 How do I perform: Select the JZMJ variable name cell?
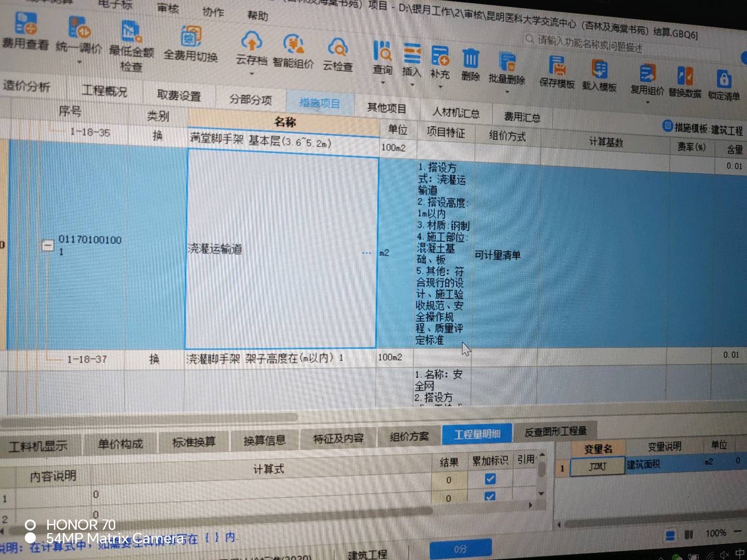[597, 467]
